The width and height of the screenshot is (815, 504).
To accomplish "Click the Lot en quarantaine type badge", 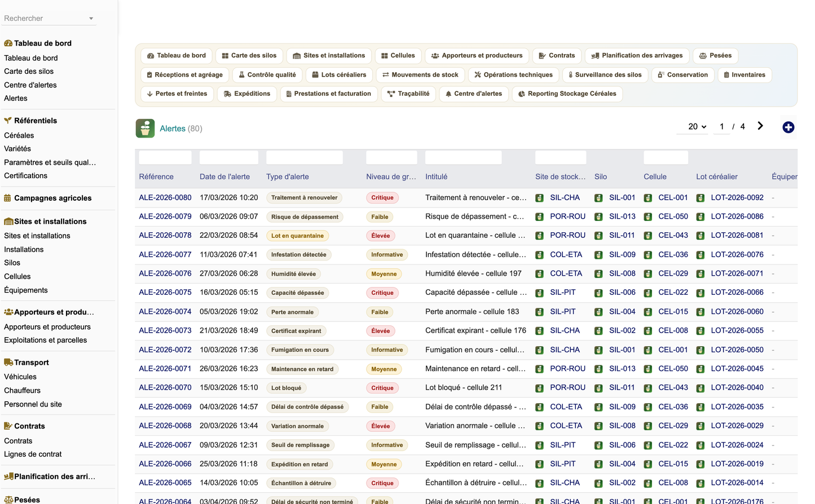I will pos(298,236).
